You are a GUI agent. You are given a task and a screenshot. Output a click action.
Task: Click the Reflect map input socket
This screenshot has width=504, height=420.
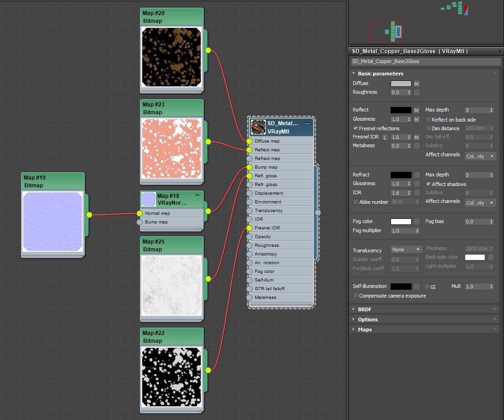(x=249, y=150)
